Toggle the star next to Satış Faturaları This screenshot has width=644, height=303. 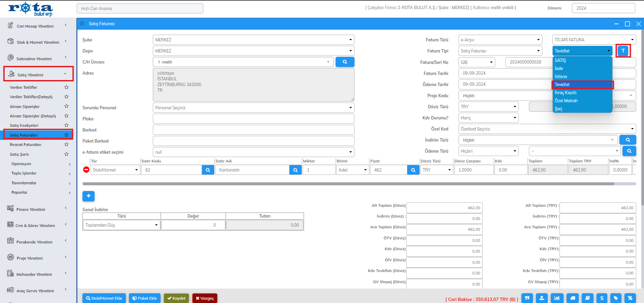tap(66, 135)
